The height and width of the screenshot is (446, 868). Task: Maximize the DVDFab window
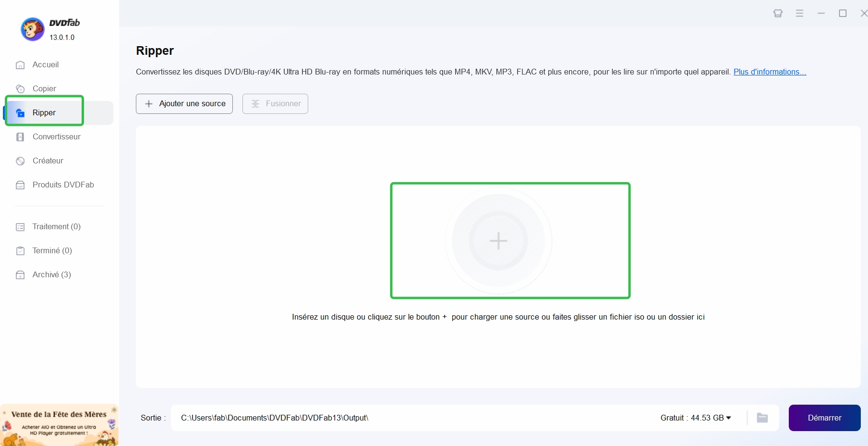843,13
